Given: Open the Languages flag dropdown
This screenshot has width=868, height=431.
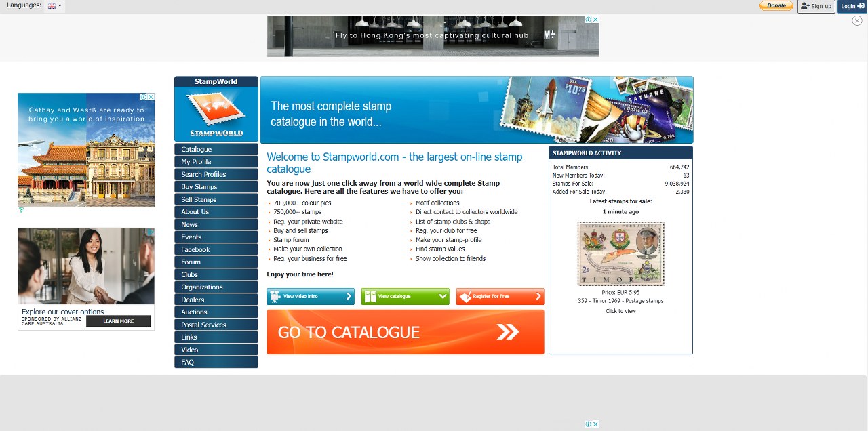Looking at the screenshot, I should 54,6.
